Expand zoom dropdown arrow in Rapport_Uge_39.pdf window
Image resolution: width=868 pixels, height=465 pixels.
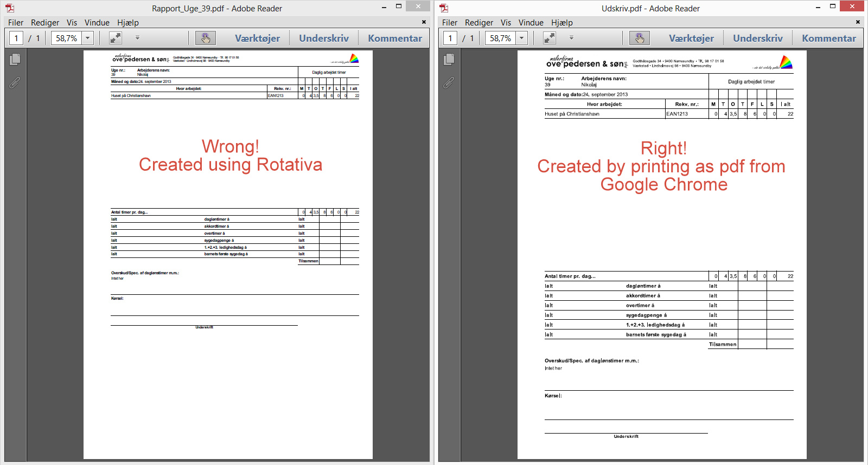[87, 38]
